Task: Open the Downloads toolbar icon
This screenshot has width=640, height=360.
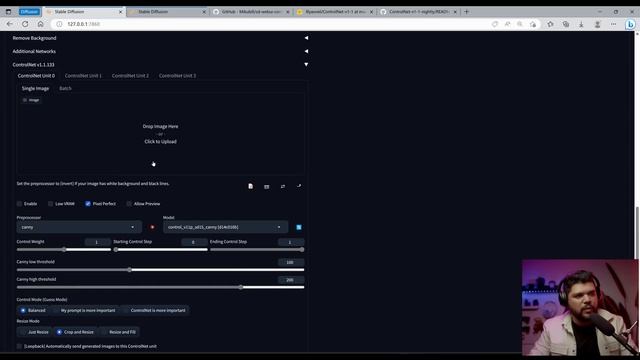Action: pyautogui.click(x=581, y=24)
